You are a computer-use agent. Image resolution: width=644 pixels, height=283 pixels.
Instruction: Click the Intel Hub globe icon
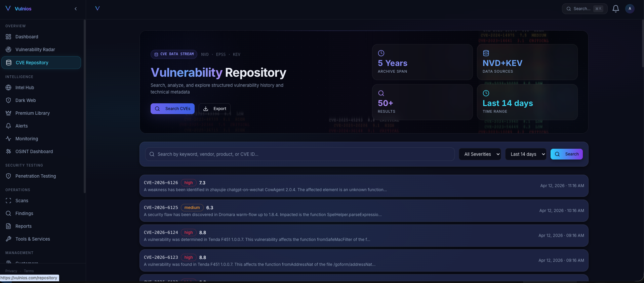tap(8, 87)
